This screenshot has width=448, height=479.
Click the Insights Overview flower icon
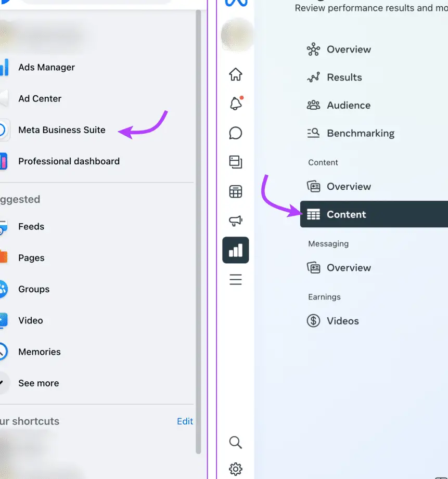313,49
